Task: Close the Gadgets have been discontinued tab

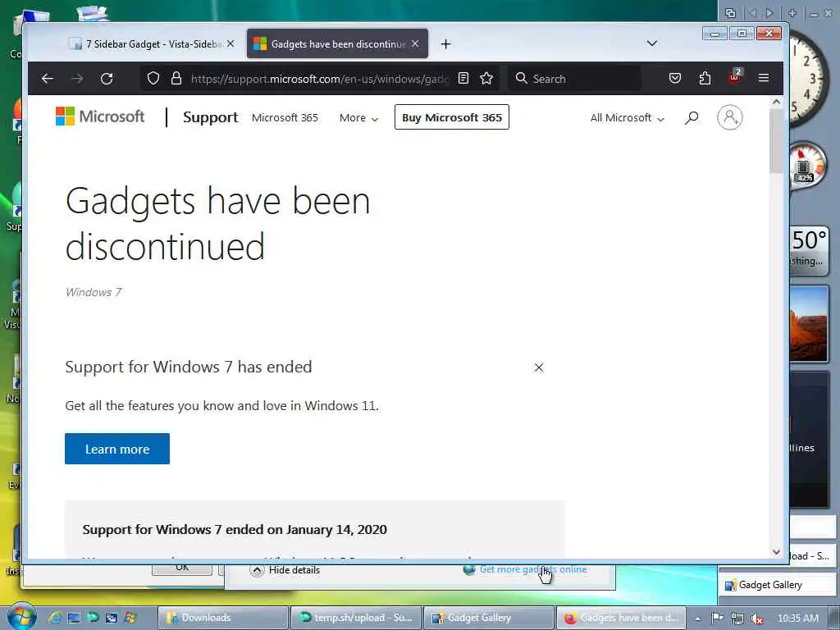Action: click(x=415, y=44)
